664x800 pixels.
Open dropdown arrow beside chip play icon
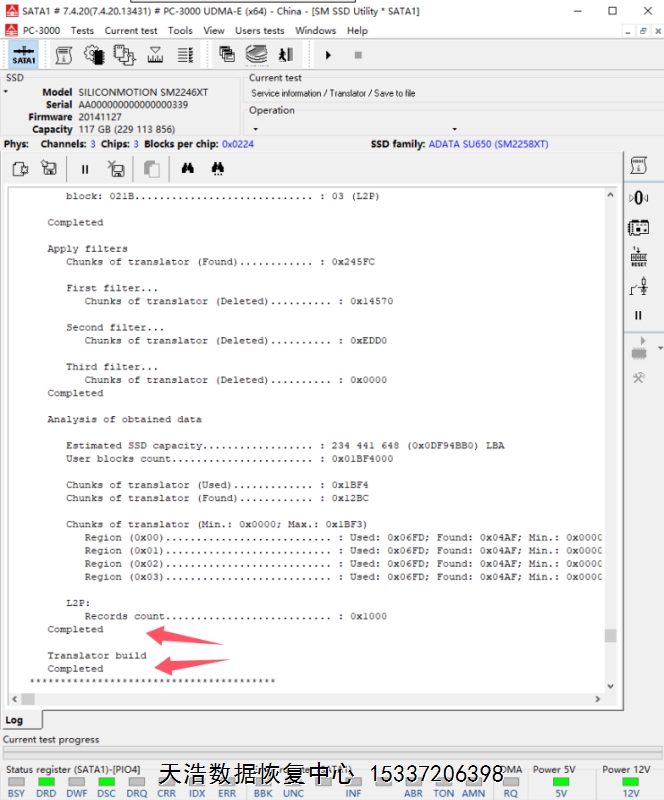pyautogui.click(x=660, y=347)
